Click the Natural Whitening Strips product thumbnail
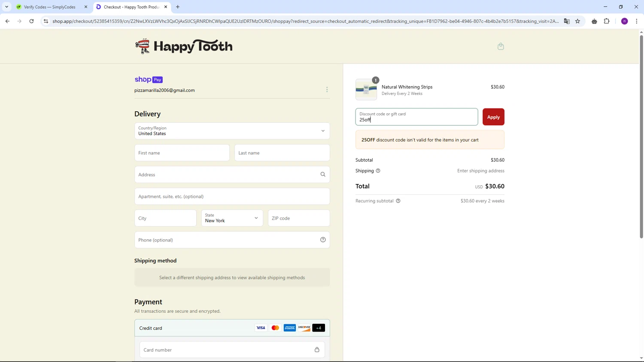 [366, 90]
